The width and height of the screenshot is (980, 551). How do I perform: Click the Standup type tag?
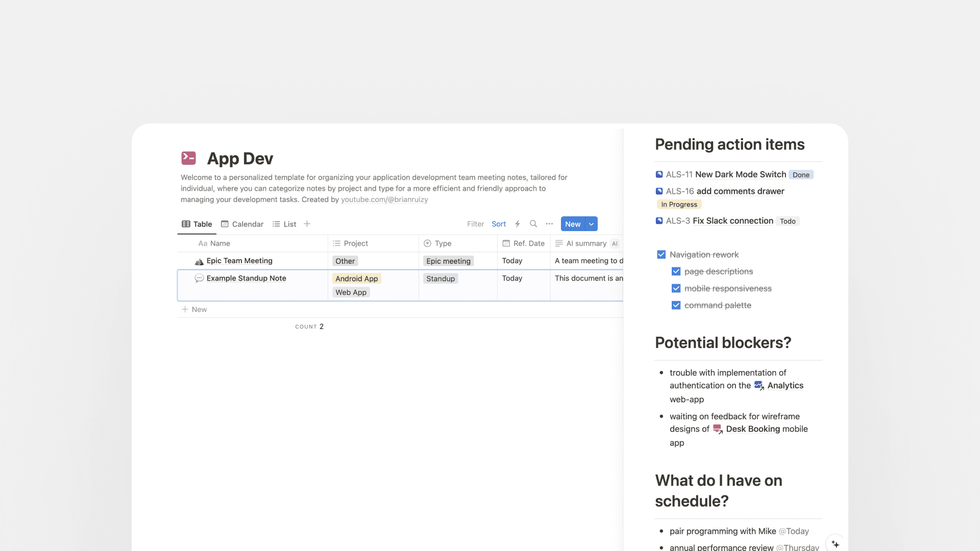(440, 279)
